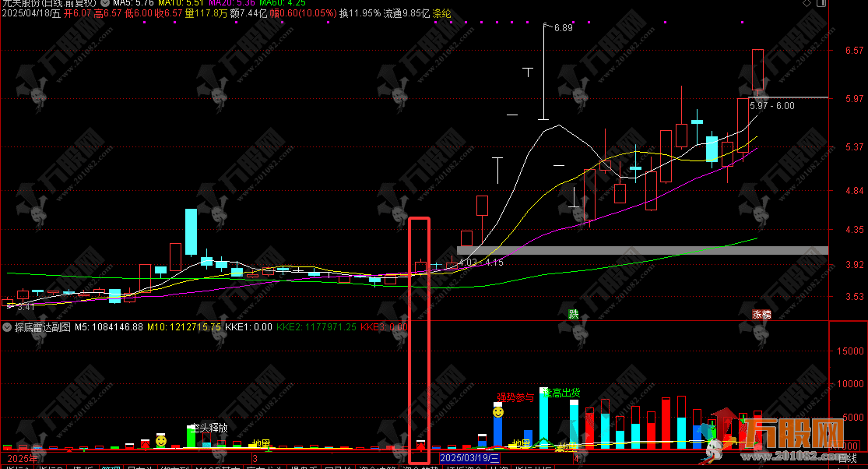Click the green 跌 badge on the chart
The width and height of the screenshot is (868, 469).
click(x=574, y=315)
